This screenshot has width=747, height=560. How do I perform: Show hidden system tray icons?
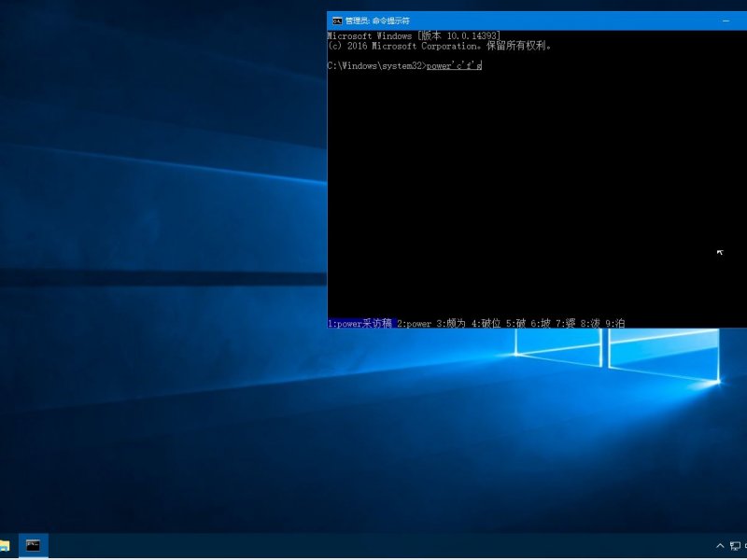(720, 546)
